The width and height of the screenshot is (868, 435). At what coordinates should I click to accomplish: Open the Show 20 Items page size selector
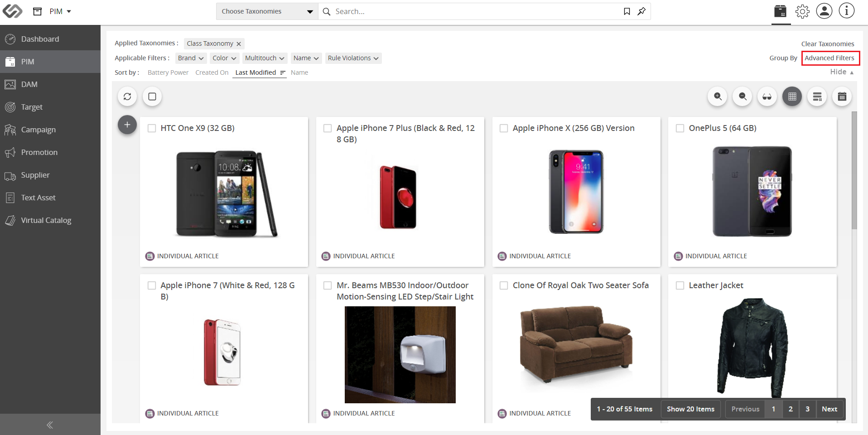click(690, 409)
